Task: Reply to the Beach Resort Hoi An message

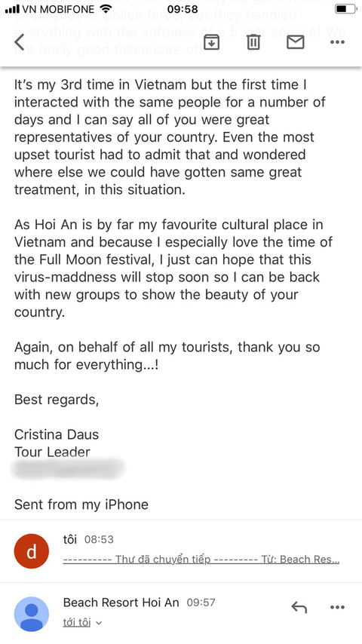Action: click(299, 607)
